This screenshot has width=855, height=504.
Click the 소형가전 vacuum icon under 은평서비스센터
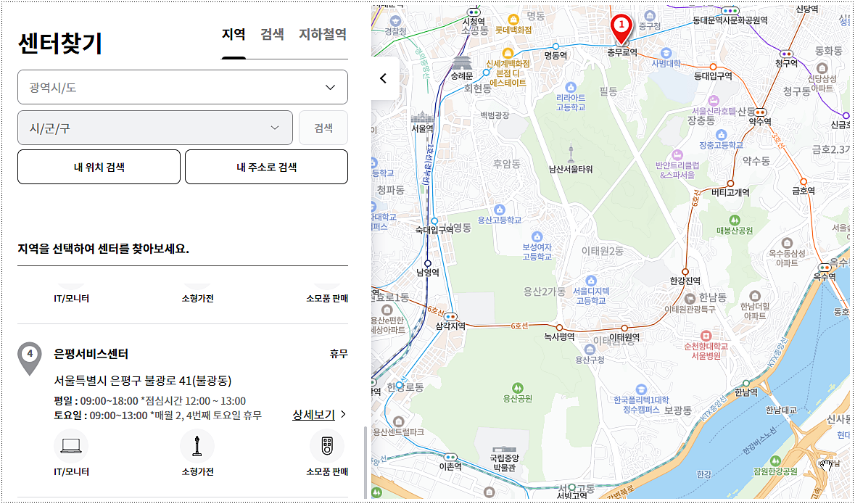click(x=198, y=445)
